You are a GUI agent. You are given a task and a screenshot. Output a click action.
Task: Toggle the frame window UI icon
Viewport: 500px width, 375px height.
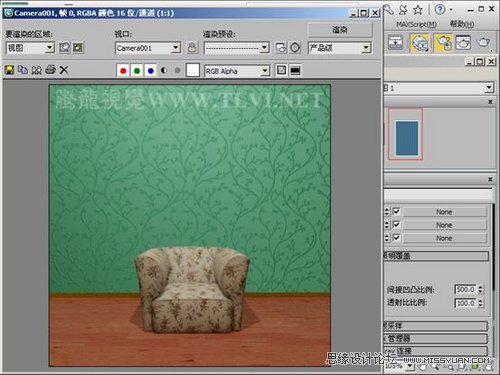click(x=295, y=70)
